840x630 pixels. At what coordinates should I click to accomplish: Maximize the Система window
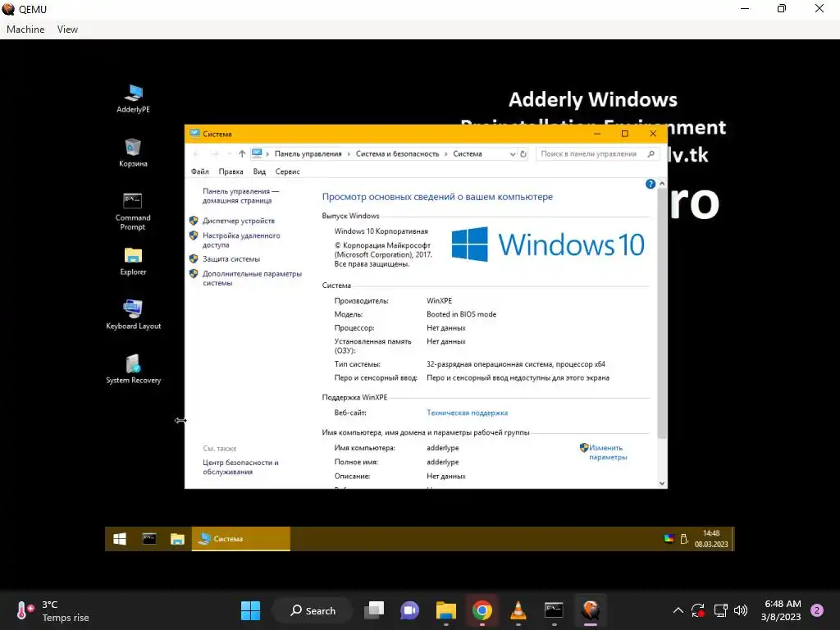click(x=624, y=134)
